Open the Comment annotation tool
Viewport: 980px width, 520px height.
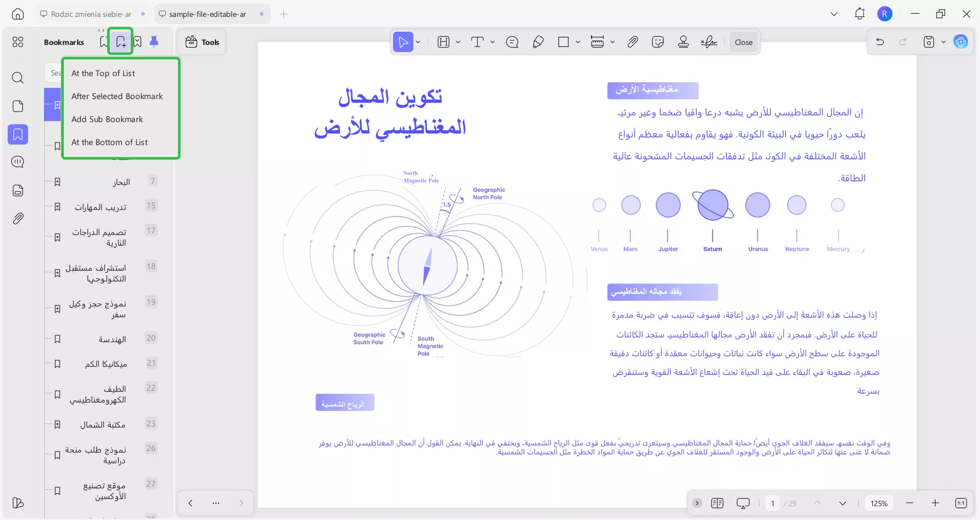(x=512, y=42)
